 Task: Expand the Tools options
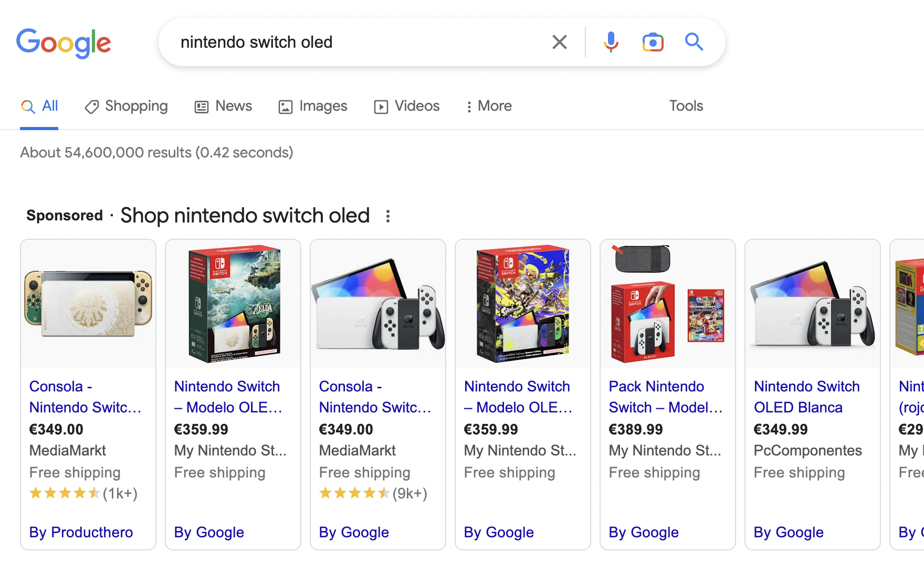(686, 106)
